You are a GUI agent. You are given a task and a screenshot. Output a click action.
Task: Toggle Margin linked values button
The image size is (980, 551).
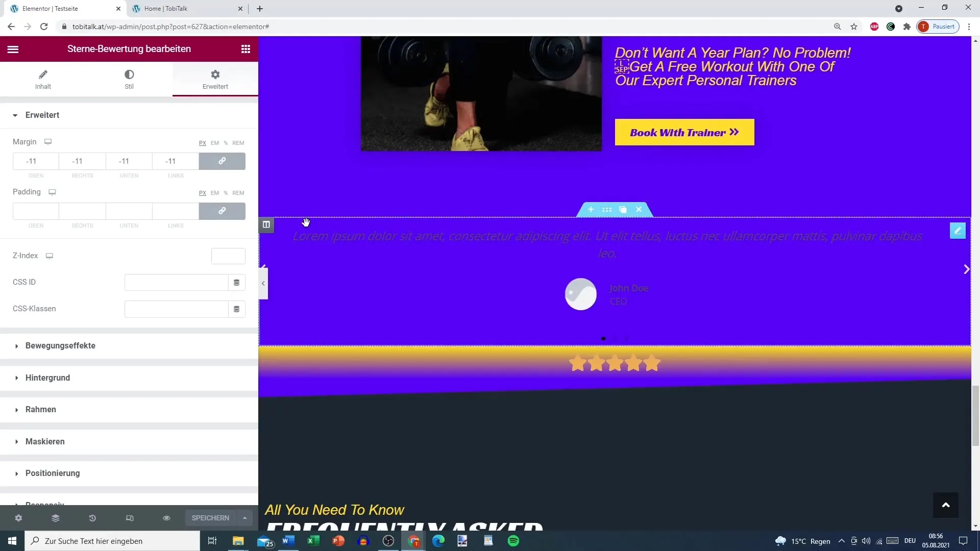222,161
